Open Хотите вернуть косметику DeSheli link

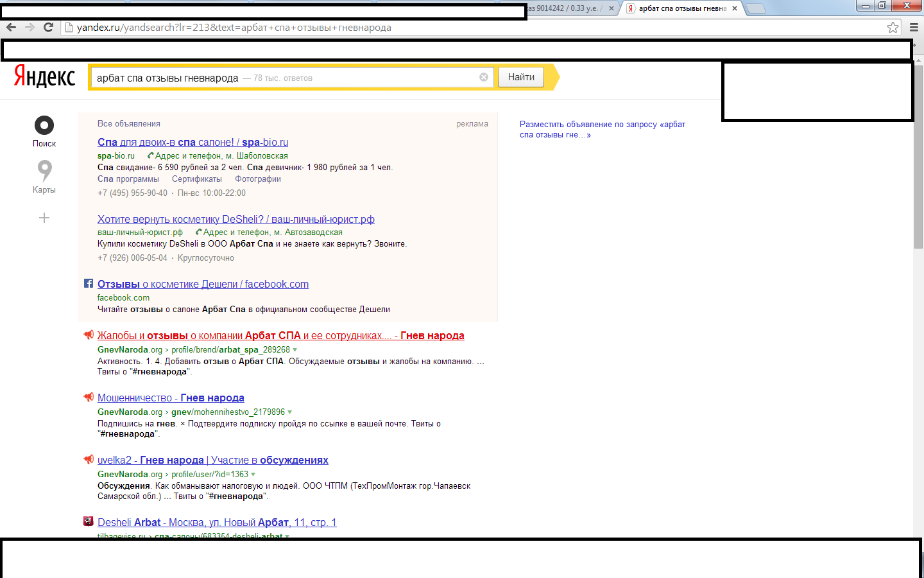point(236,220)
